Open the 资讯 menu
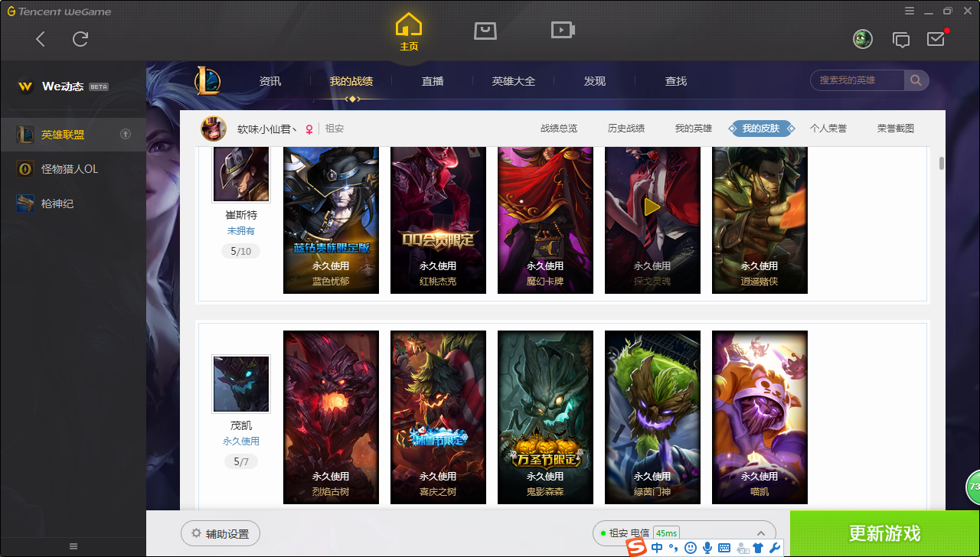The image size is (980, 557). (270, 81)
